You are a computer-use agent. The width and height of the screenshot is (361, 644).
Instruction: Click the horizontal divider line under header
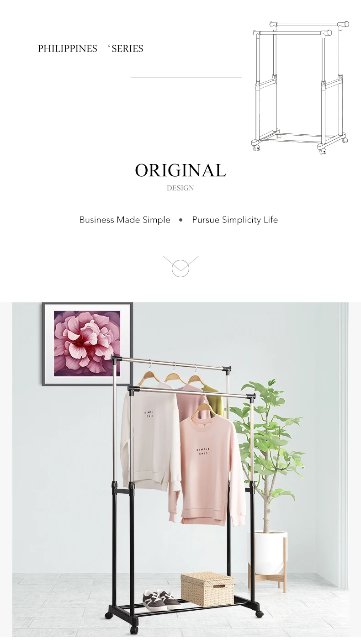coord(186,78)
